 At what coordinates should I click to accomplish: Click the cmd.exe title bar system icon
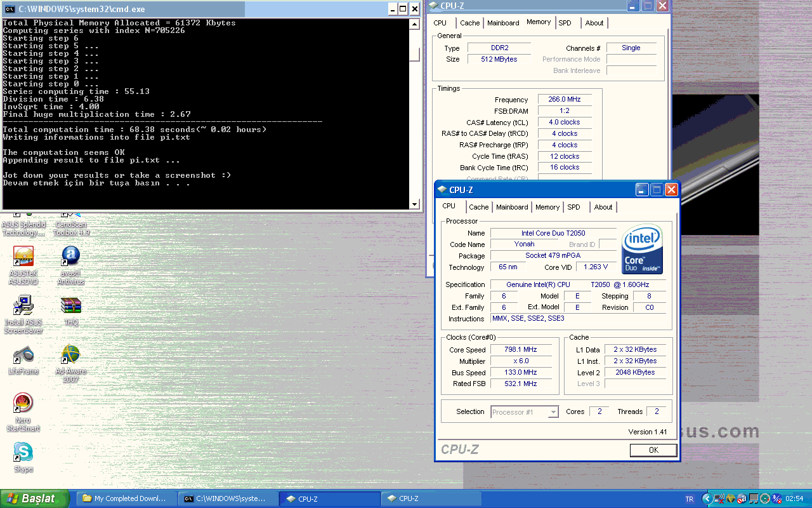pos(10,9)
